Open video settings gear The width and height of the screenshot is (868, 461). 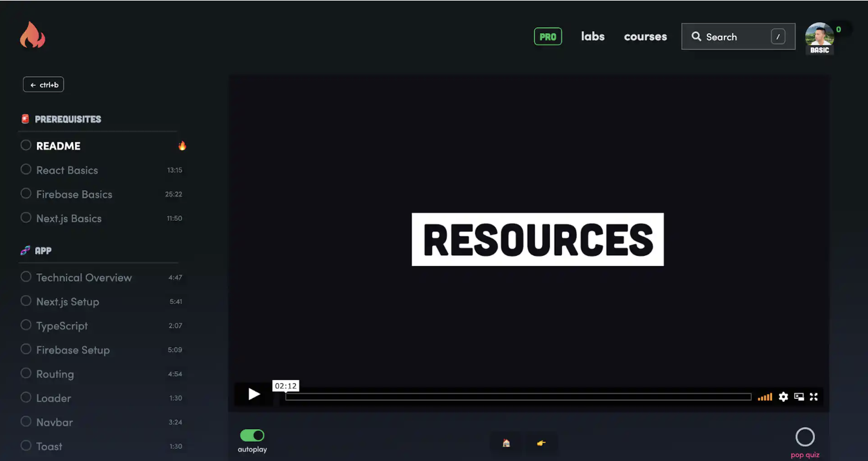(783, 396)
